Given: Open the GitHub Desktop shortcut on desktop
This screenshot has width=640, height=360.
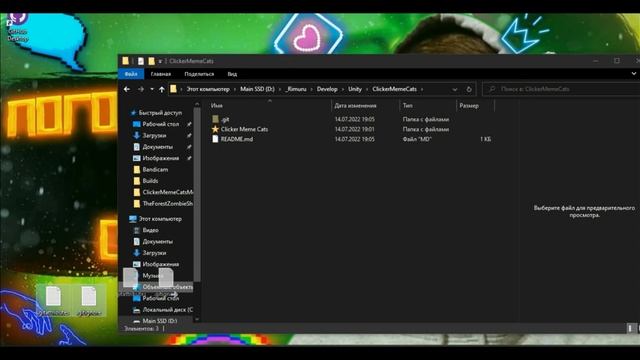Looking at the screenshot, I should click(x=18, y=28).
